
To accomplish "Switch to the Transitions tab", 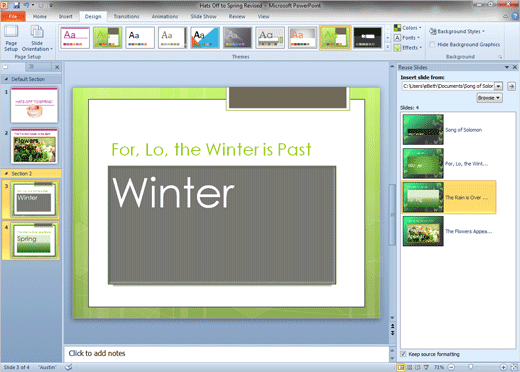I will (126, 16).
